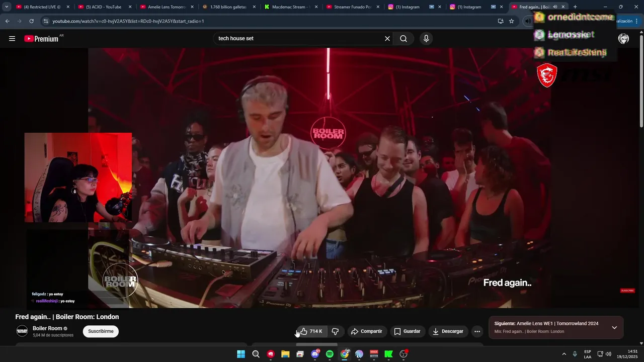This screenshot has width=644, height=362.
Task: Close the Restricted LIVE tab
Action: click(68, 7)
